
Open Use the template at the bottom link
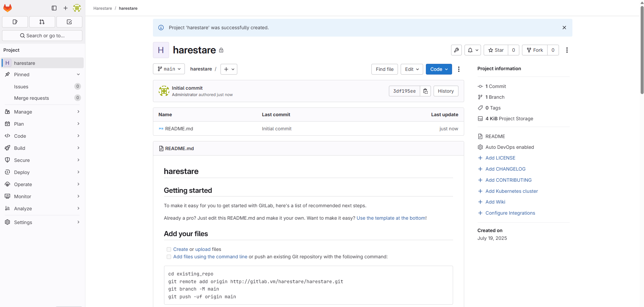pos(391,218)
